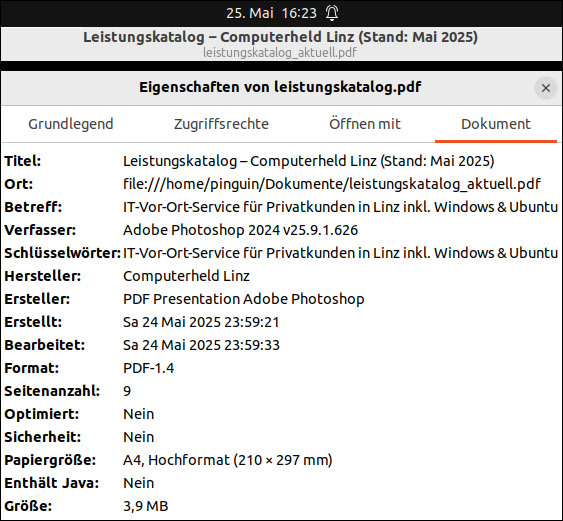Select the Format value PDF-1.4

pyautogui.click(x=149, y=368)
